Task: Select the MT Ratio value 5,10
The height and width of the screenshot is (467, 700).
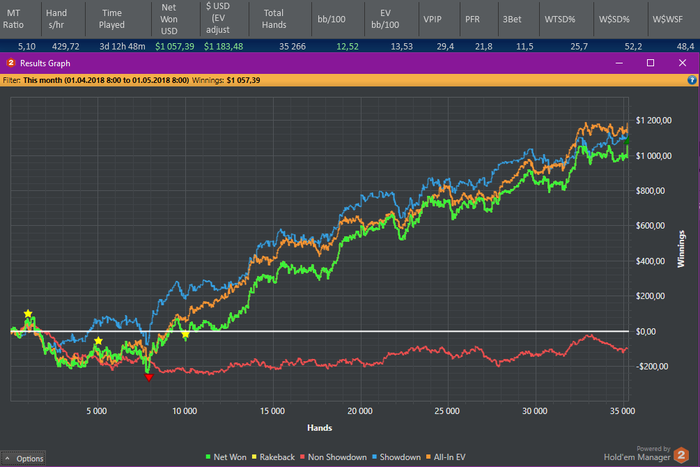Action: coord(27,46)
